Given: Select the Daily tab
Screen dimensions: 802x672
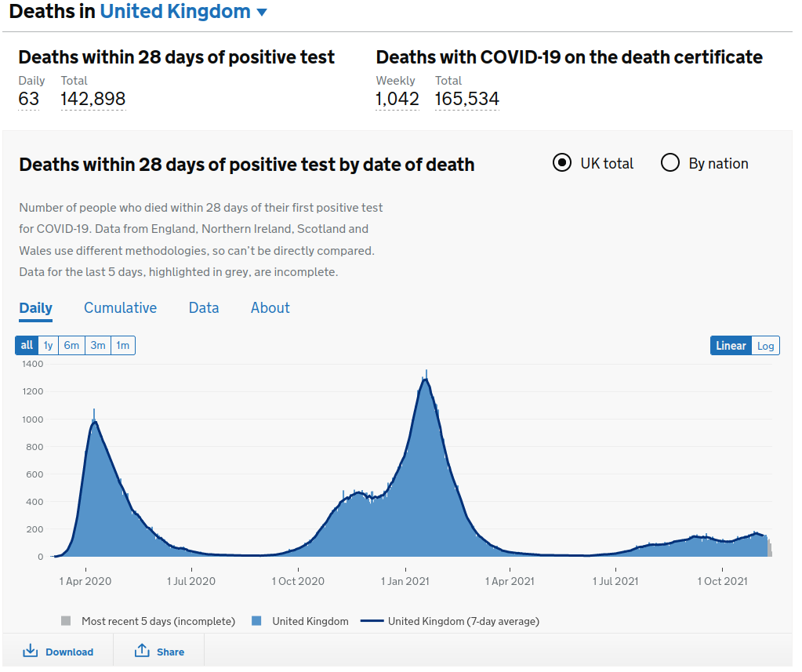Looking at the screenshot, I should pos(35,308).
